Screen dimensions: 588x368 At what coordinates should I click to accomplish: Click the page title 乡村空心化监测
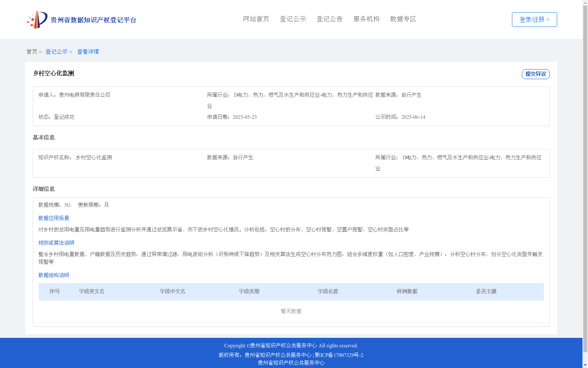(x=54, y=73)
